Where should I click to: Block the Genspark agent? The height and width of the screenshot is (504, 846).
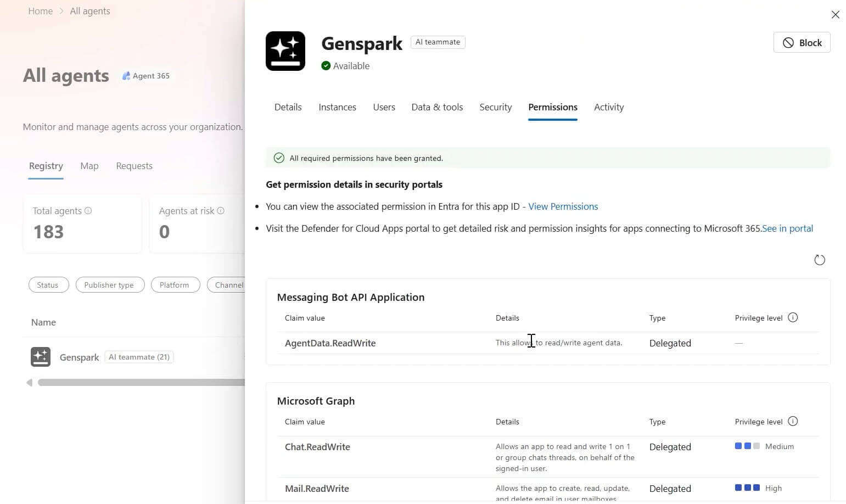(x=802, y=42)
